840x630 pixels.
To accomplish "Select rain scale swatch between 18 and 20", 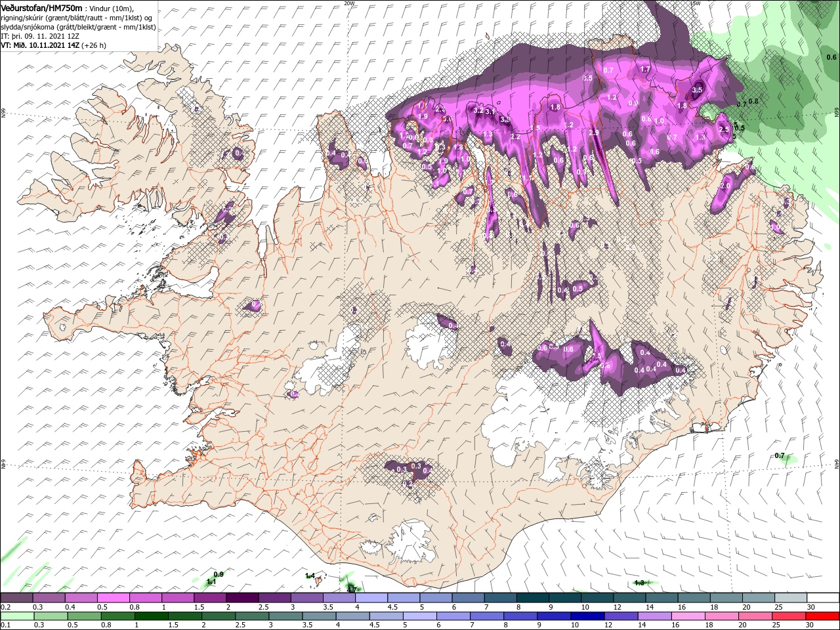I will pos(721,616).
